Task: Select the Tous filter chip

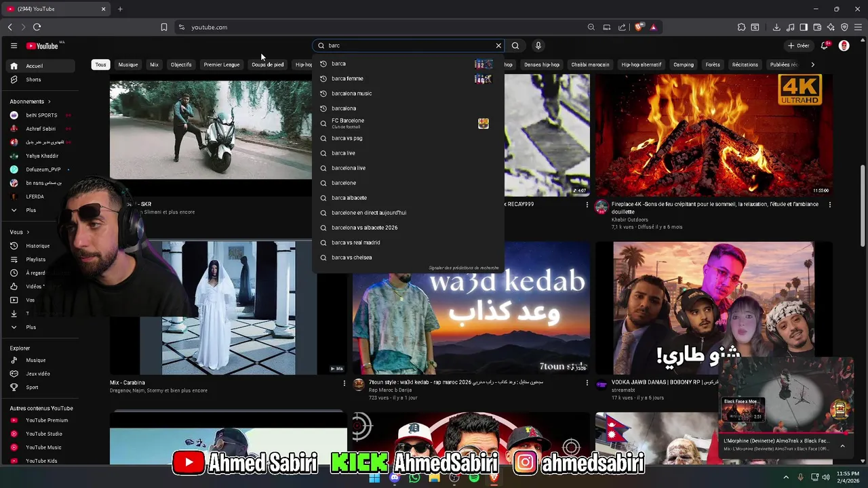Action: point(100,64)
